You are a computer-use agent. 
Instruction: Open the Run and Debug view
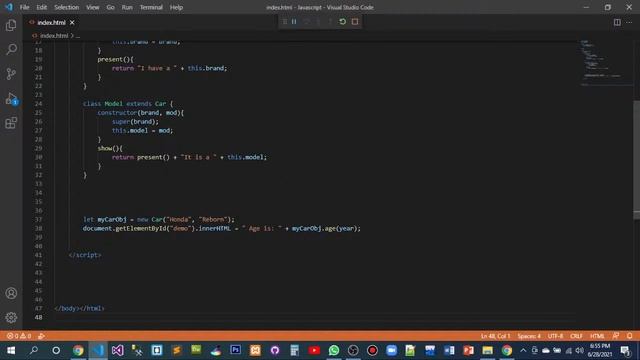tap(11, 99)
